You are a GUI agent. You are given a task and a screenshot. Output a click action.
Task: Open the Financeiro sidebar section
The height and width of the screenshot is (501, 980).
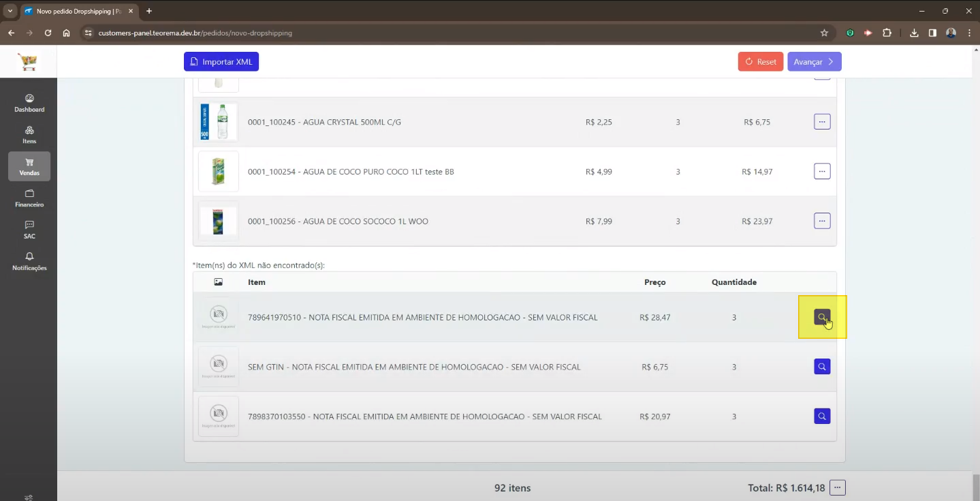pos(29,198)
